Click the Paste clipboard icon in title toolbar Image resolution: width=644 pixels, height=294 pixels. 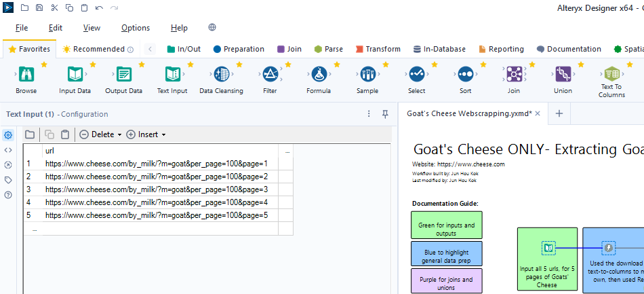click(x=84, y=7)
